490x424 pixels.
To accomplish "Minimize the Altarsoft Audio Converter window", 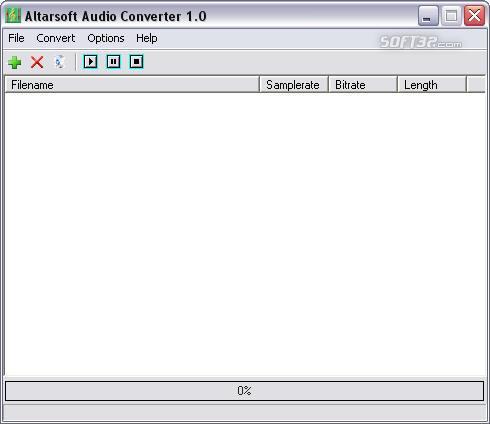I will [x=428, y=15].
